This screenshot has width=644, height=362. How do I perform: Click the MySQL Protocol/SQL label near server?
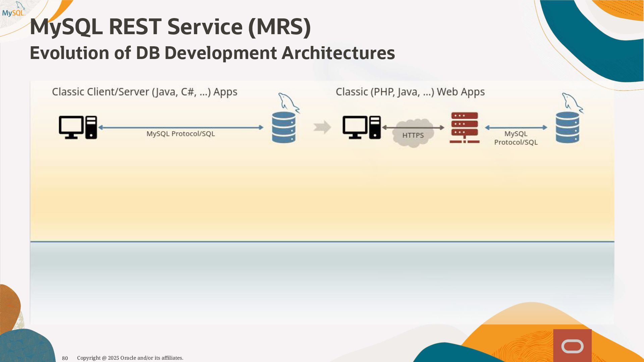[x=516, y=138]
